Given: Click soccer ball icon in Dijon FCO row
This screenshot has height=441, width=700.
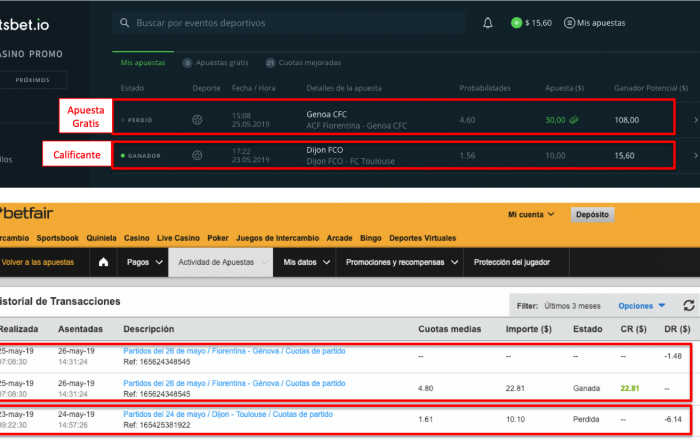Looking at the screenshot, I should click(197, 155).
